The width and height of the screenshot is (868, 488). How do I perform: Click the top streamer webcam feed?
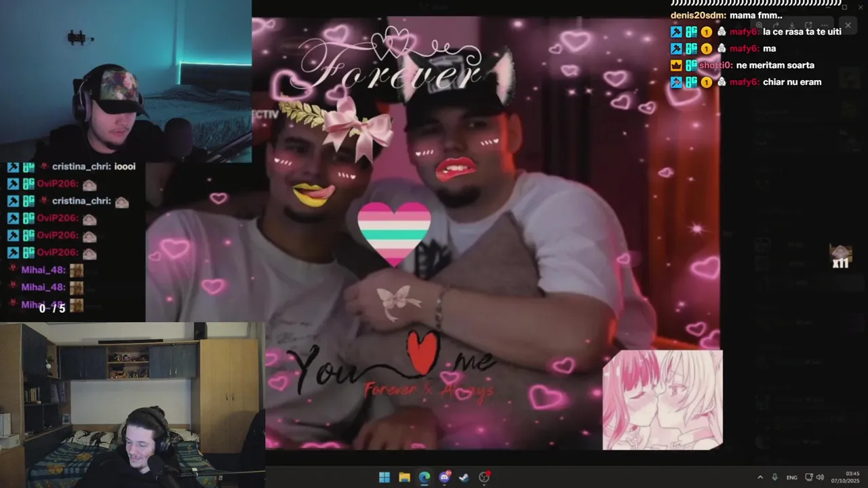(x=125, y=81)
